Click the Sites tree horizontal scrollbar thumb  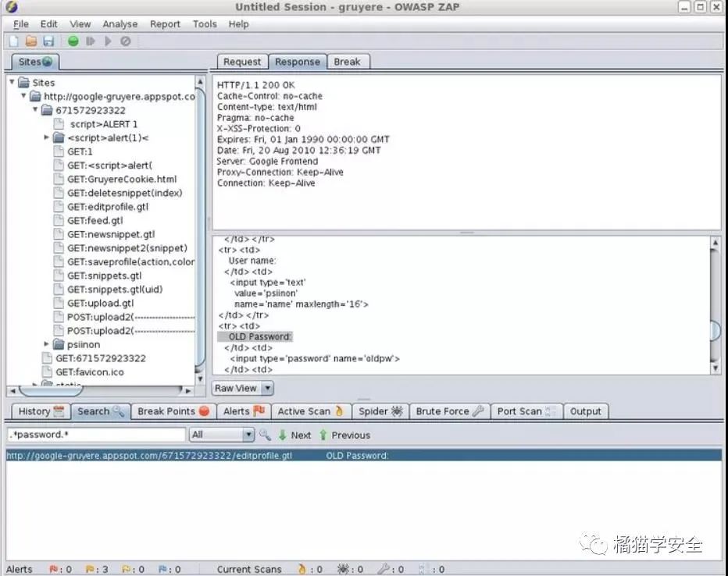[x=51, y=390]
